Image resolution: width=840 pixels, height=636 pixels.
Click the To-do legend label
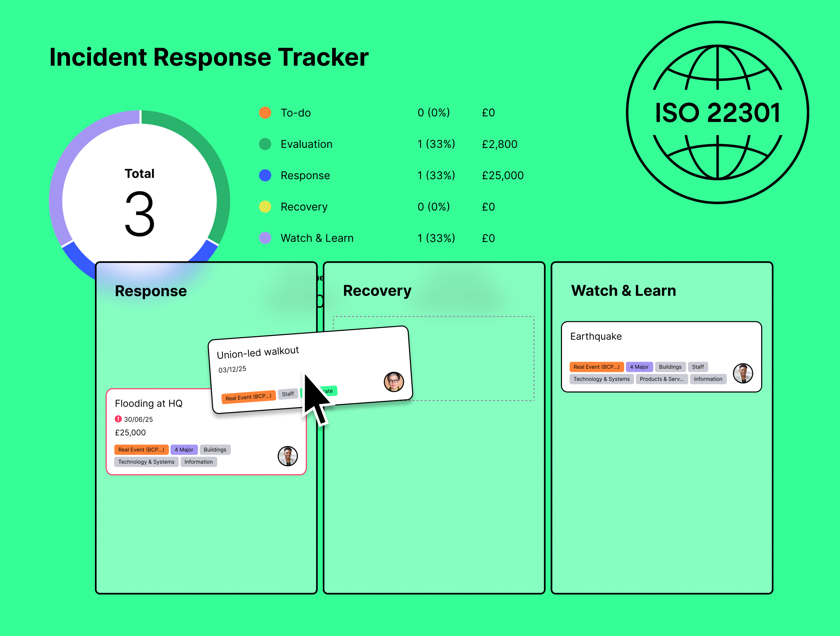coord(296,113)
